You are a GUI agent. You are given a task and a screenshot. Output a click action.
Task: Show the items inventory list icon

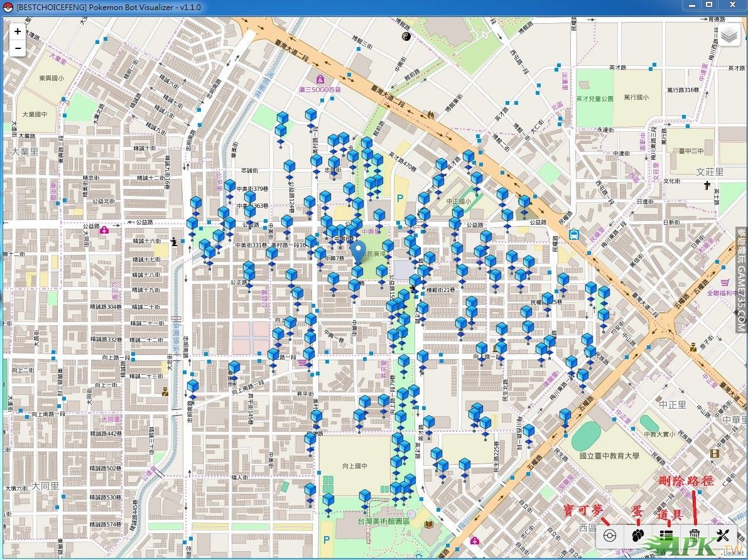point(666,536)
